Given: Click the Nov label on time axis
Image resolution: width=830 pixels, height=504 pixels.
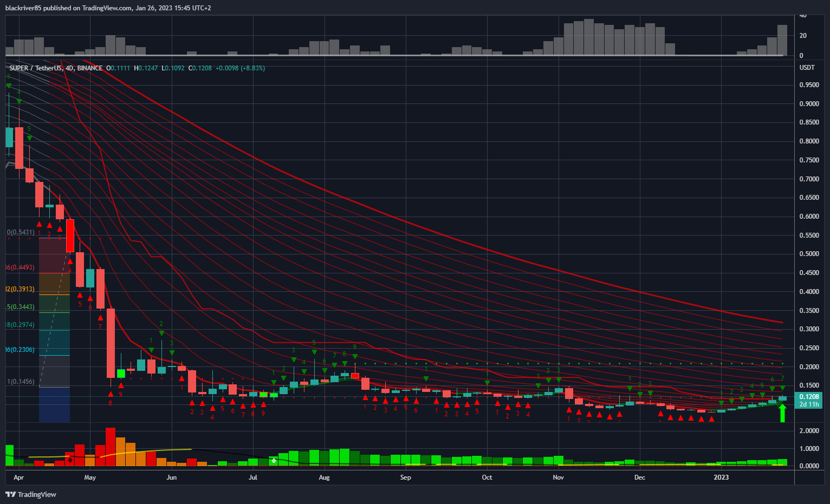Looking at the screenshot, I should pyautogui.click(x=558, y=477).
